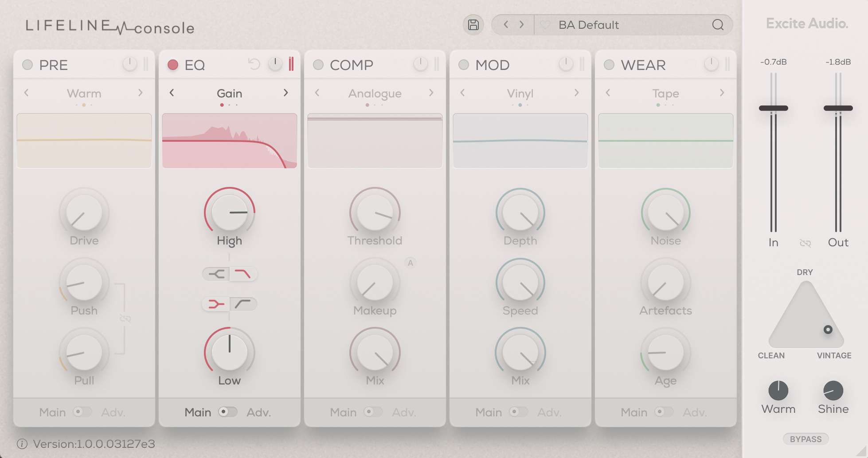Click the version info icon

point(22,444)
